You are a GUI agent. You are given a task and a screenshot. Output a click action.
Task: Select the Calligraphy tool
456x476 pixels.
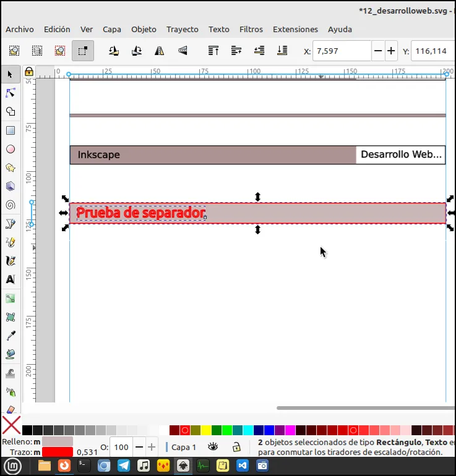11,261
